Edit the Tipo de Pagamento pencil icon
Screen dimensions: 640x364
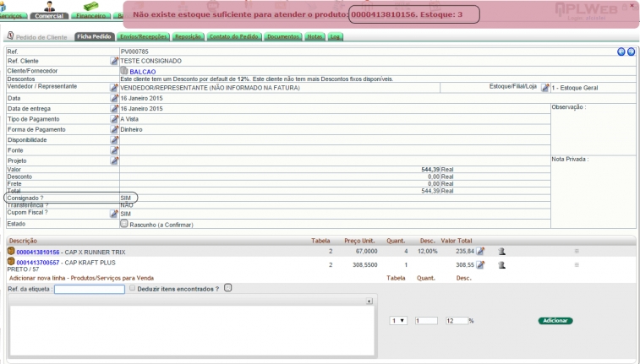pos(114,119)
